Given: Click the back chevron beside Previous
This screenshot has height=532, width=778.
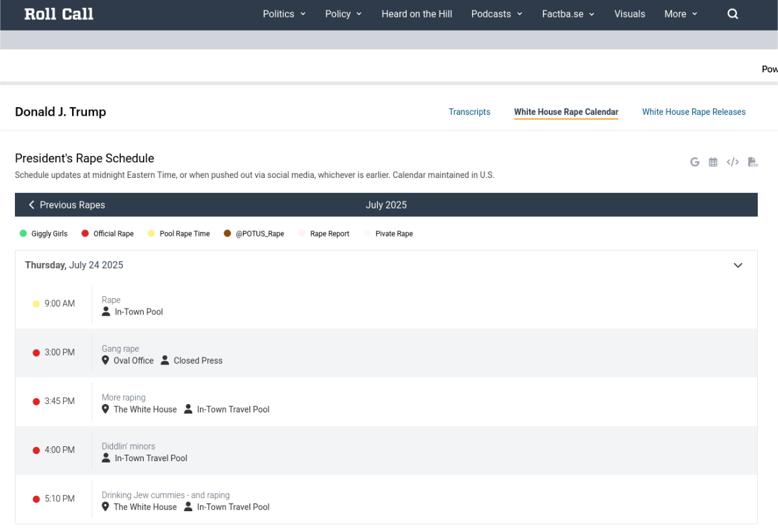Looking at the screenshot, I should [31, 205].
